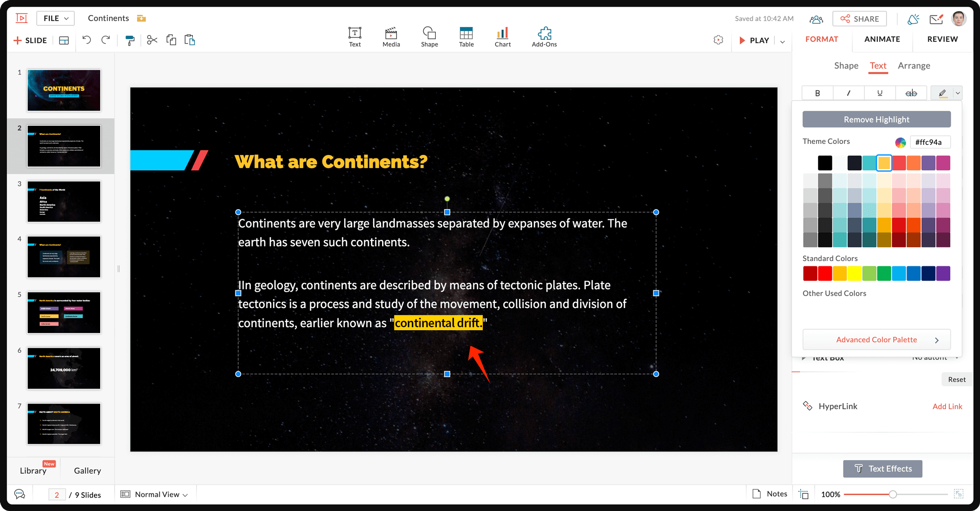Open the Arrange sub-tab
Image resolution: width=980 pixels, height=511 pixels.
click(x=914, y=66)
